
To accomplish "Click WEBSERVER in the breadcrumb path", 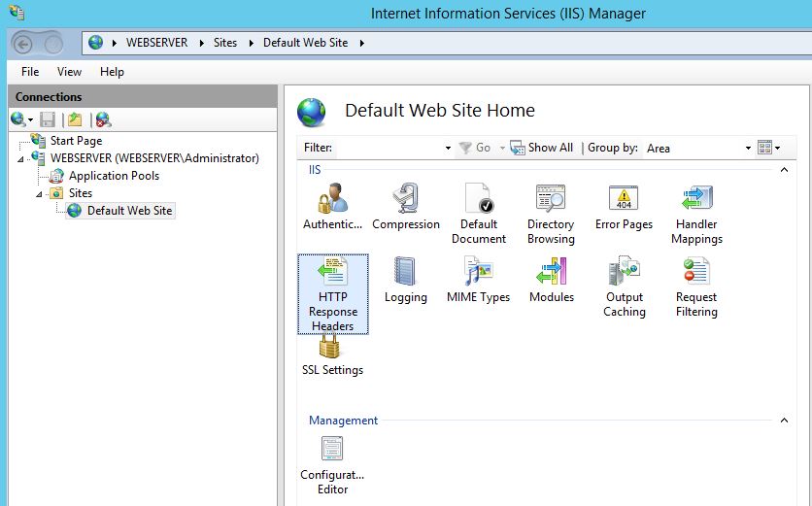I will pos(157,43).
